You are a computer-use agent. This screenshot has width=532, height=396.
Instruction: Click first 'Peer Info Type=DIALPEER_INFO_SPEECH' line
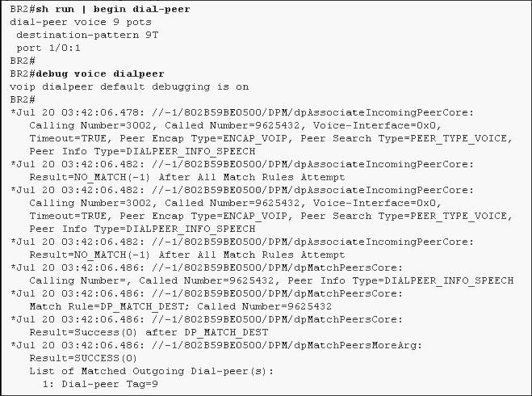142,151
